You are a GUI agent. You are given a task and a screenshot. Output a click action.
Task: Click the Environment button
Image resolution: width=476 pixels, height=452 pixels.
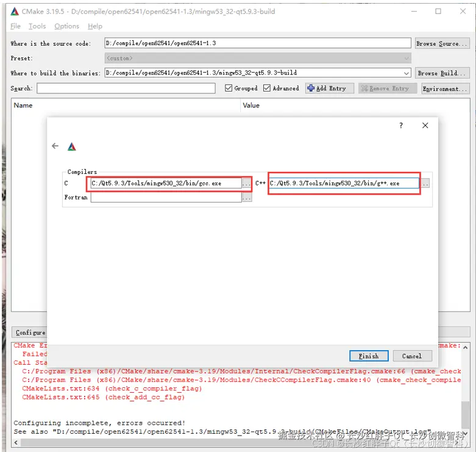tap(446, 88)
